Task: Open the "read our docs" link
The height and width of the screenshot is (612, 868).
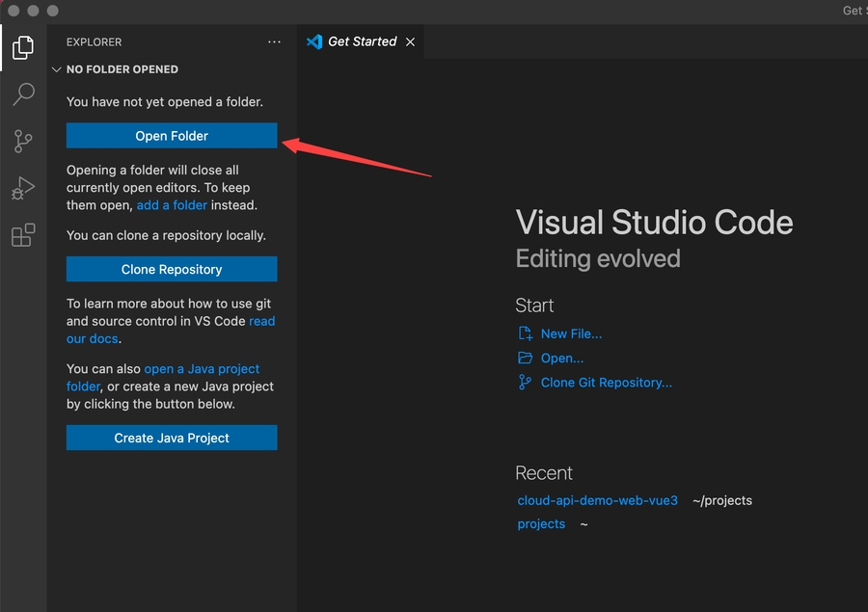Action: coord(261,322)
